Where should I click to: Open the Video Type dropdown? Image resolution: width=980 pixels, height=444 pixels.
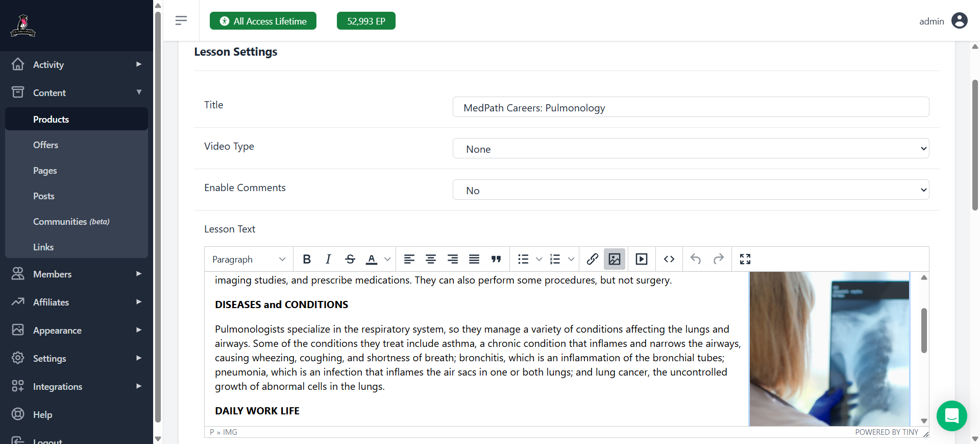(x=691, y=149)
